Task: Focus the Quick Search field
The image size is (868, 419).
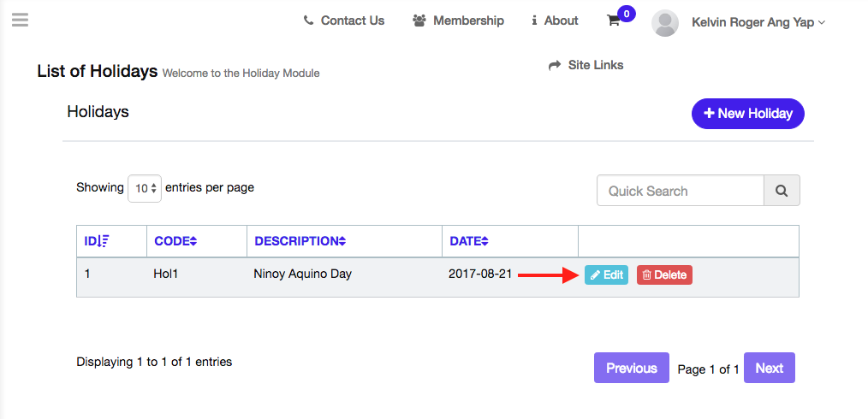Action: 680,191
